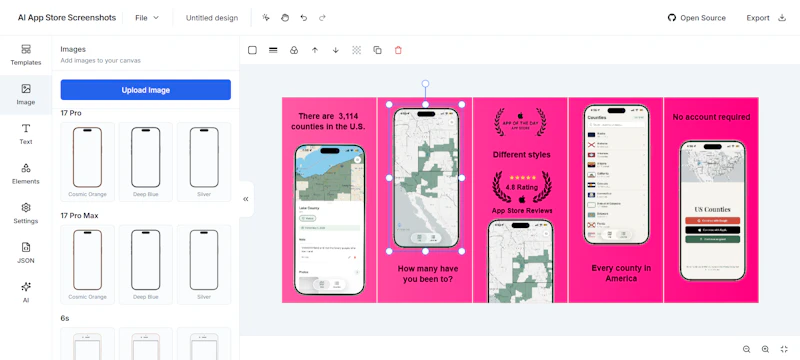
Task: Click the stroke width lines icon
Action: click(x=273, y=50)
